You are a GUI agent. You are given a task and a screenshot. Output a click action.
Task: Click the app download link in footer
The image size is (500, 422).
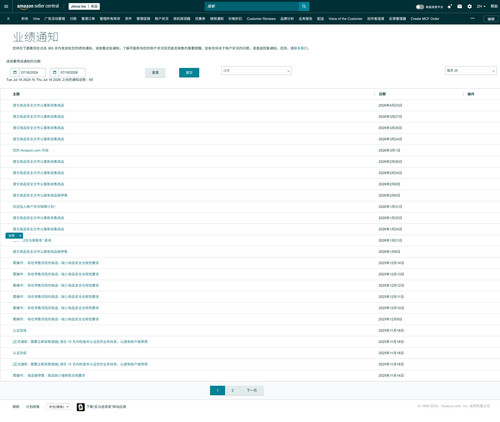click(106, 407)
